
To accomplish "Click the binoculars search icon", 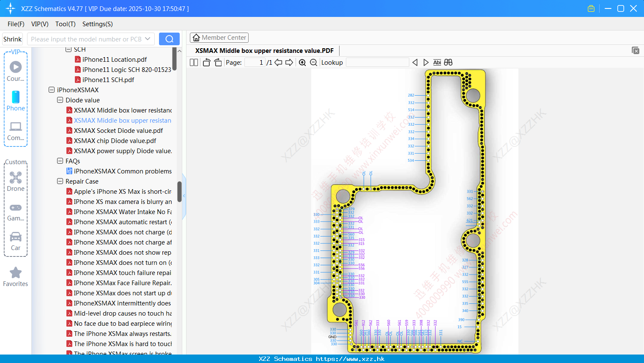I will tap(448, 63).
